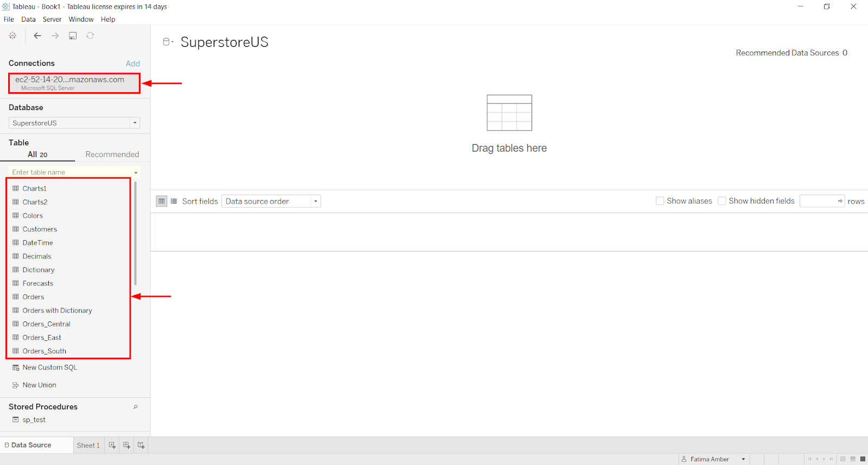Switch to metadata list view
868x465 pixels.
174,201
